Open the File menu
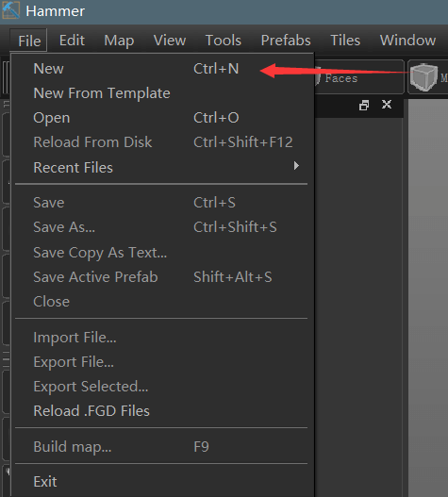The height and width of the screenshot is (497, 448). pos(29,41)
